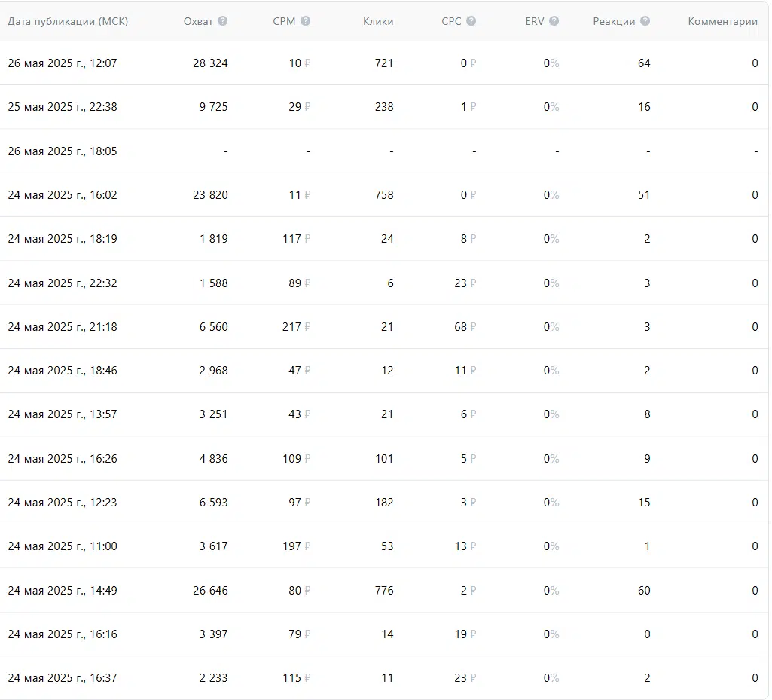Click the Охват column header
This screenshot has height=700, width=772.
(x=198, y=21)
